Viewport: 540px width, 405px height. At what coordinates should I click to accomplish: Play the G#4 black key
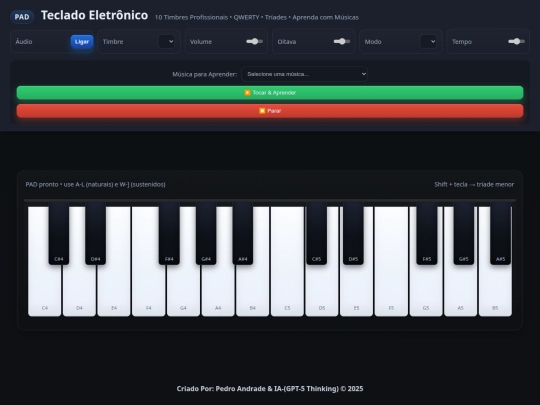(206, 233)
